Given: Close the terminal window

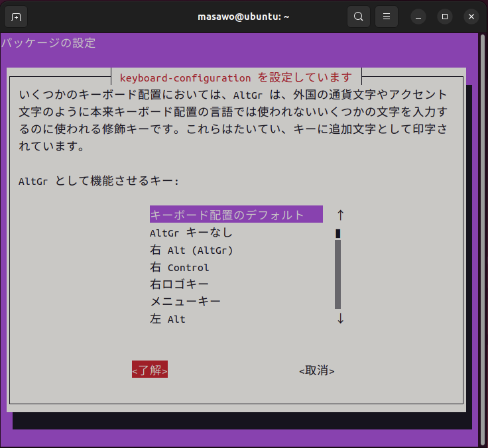Looking at the screenshot, I should 471,17.
